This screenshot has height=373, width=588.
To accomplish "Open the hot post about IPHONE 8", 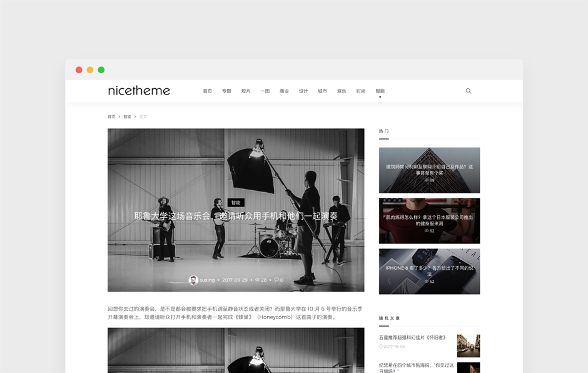I will tap(429, 272).
